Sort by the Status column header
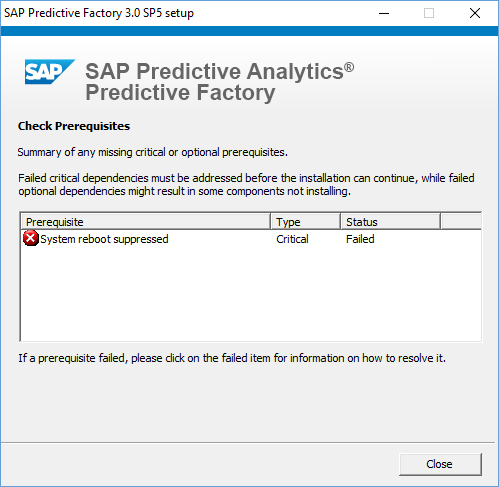 coord(390,222)
